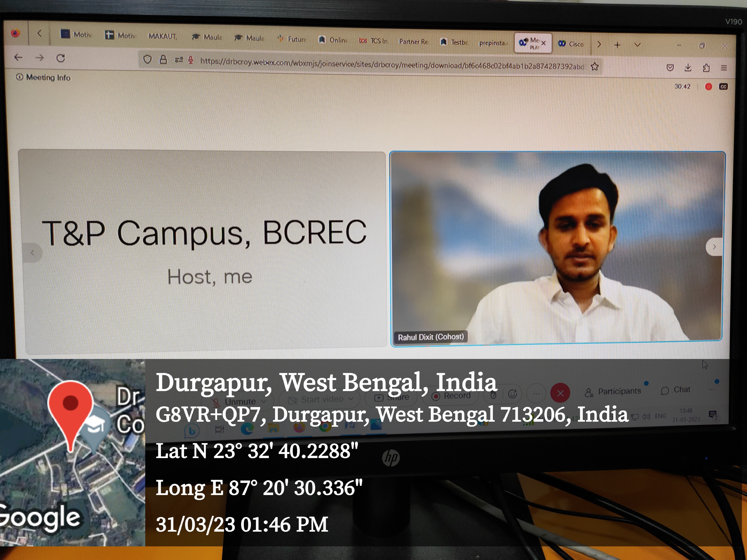Reload the Webex page
The width and height of the screenshot is (747, 560).
point(61,58)
